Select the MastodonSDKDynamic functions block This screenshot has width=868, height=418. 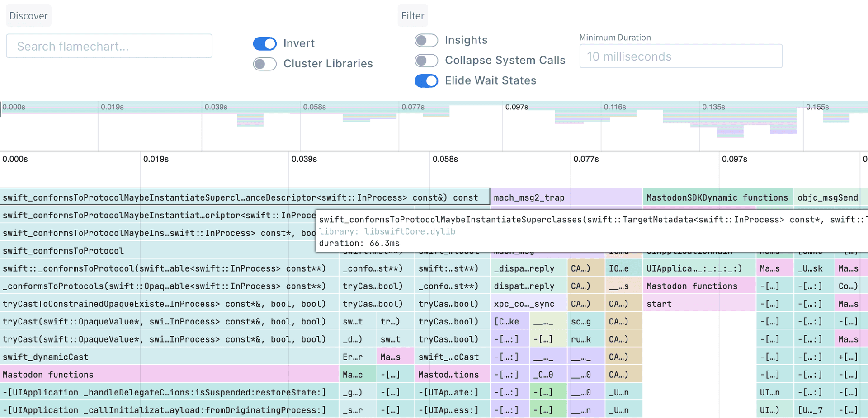pos(717,197)
